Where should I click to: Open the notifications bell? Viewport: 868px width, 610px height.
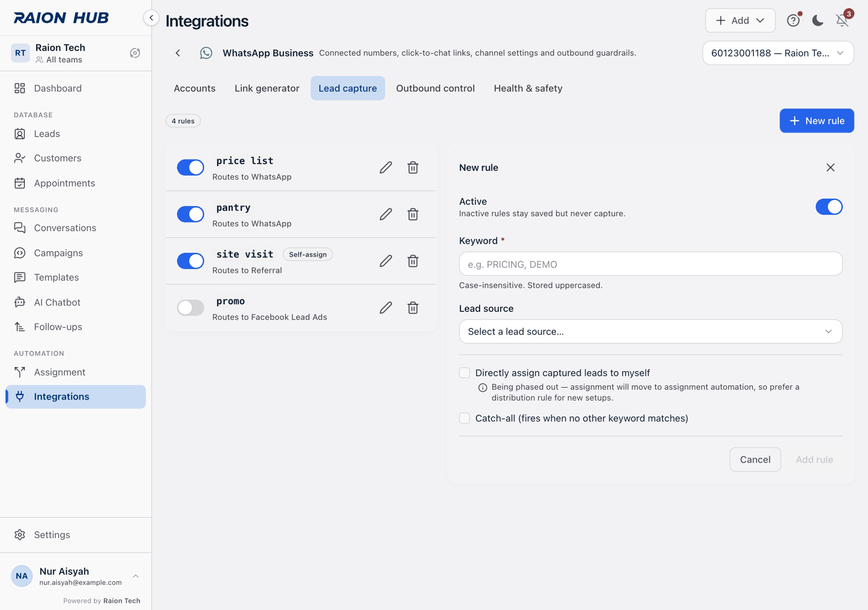(842, 21)
